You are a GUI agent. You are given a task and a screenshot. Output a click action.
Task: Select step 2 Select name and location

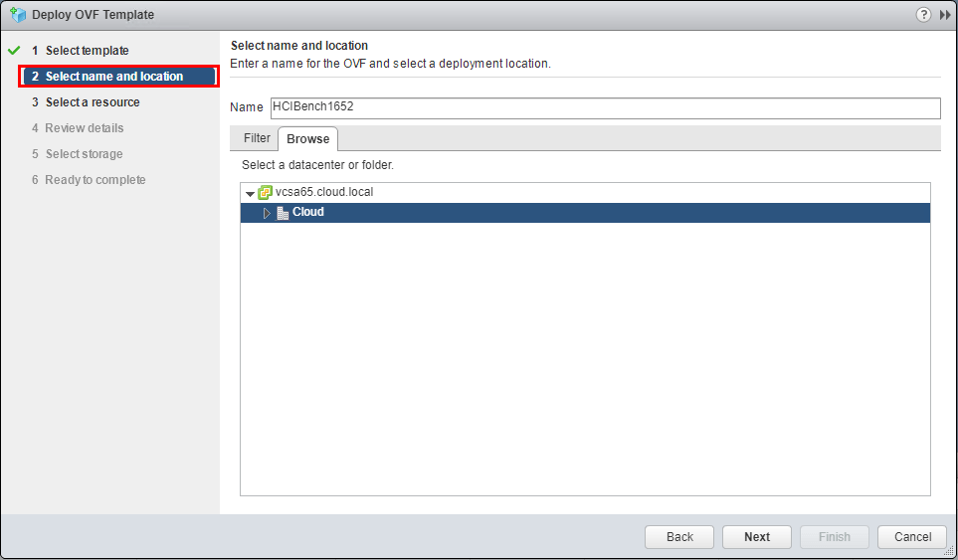114,77
